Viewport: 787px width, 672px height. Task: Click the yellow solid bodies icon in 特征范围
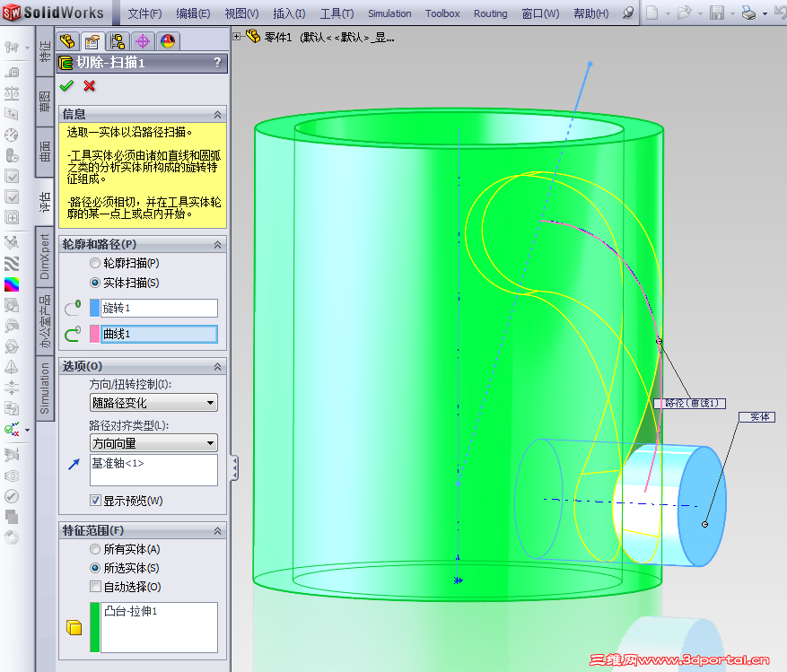pos(74,627)
